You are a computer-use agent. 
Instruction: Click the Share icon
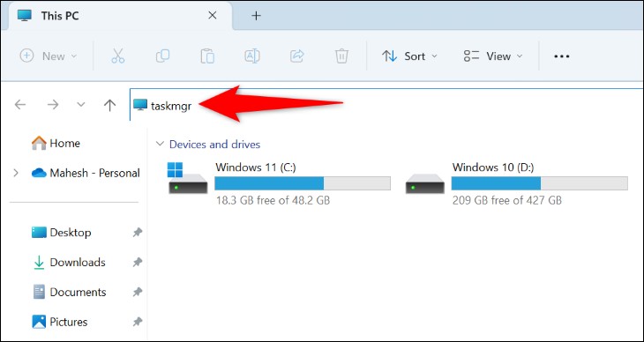[x=296, y=56]
